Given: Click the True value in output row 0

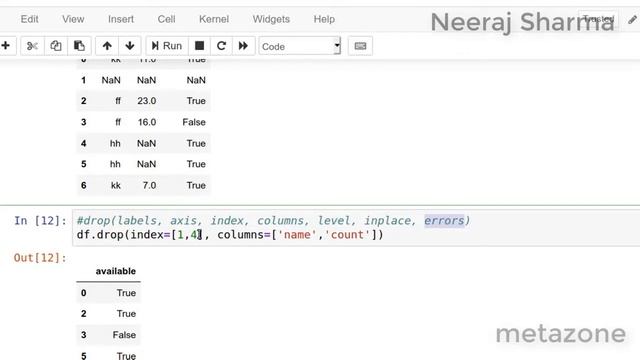Looking at the screenshot, I should pos(126,293).
